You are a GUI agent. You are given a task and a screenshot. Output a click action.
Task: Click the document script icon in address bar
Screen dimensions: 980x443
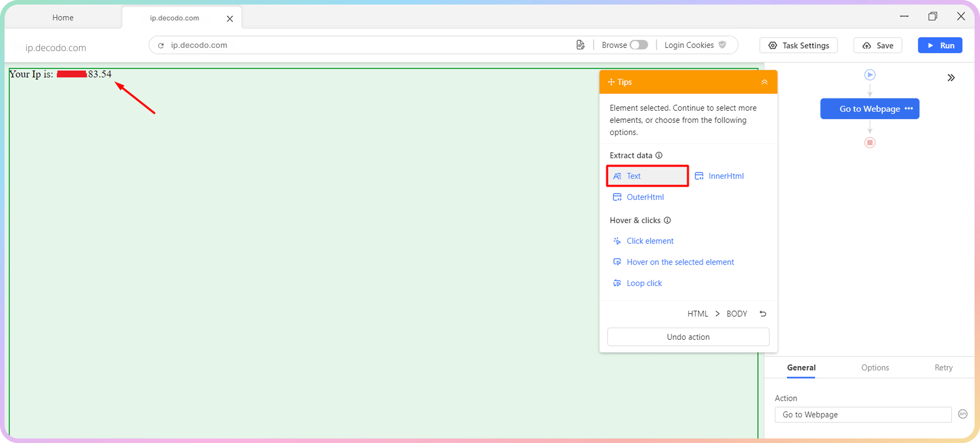pyautogui.click(x=580, y=45)
